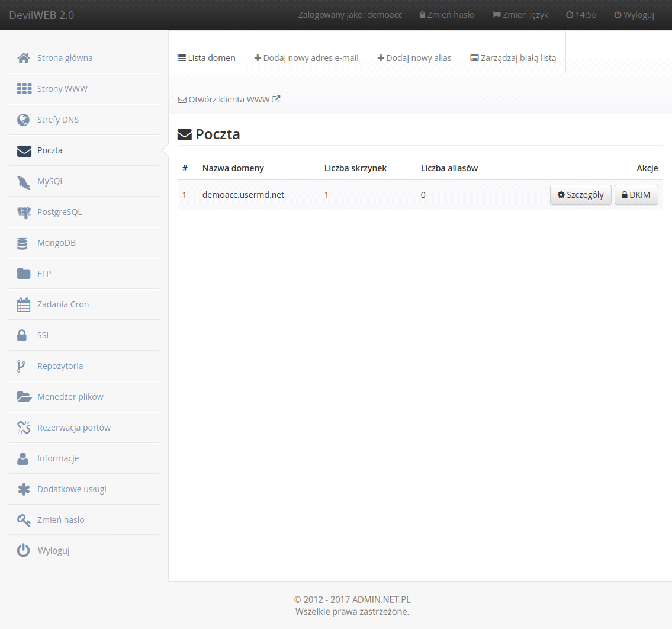Screen dimensions: 672x629
Task: Click Zmień język in the top bar
Action: click(520, 15)
